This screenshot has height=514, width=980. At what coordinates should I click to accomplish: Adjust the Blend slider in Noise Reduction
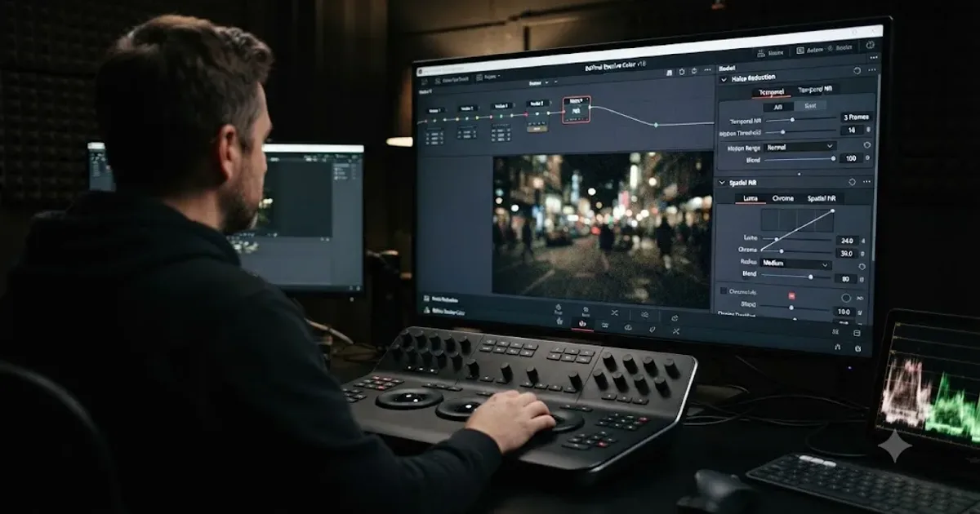pyautogui.click(x=800, y=159)
